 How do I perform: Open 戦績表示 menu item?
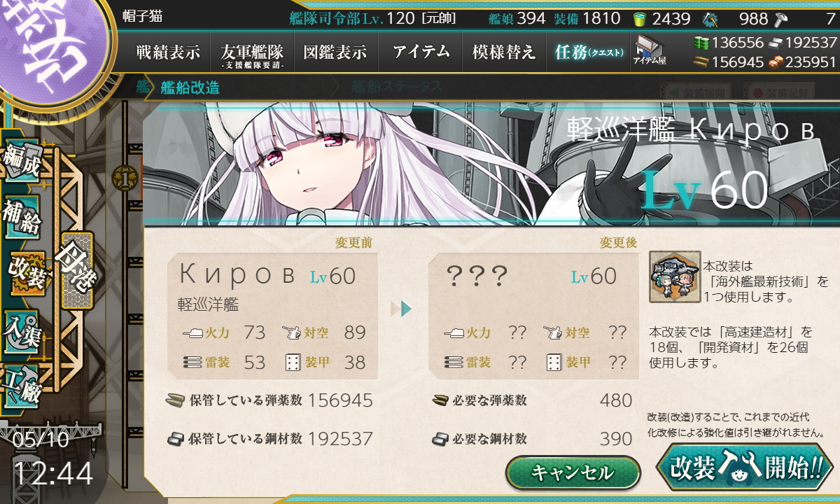point(168,52)
